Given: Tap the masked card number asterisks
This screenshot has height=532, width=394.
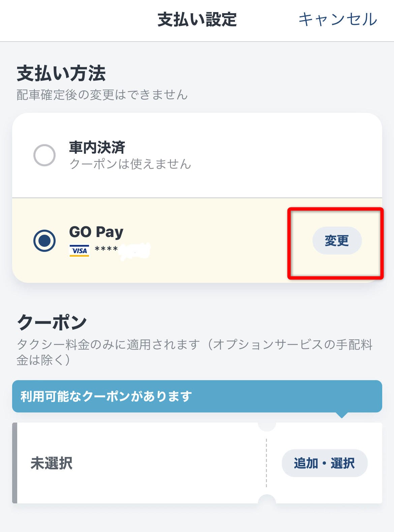Looking at the screenshot, I should coord(106,250).
